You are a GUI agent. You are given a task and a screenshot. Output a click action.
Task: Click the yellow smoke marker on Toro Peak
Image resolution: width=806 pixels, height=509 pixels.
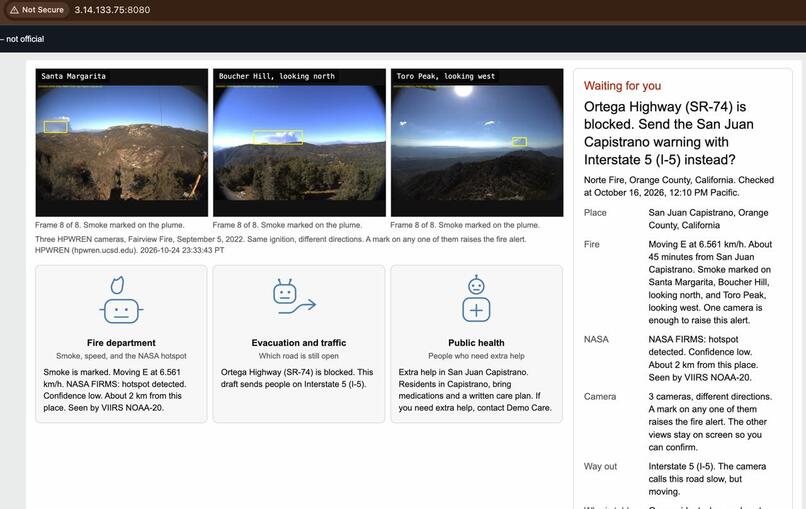pyautogui.click(x=520, y=141)
